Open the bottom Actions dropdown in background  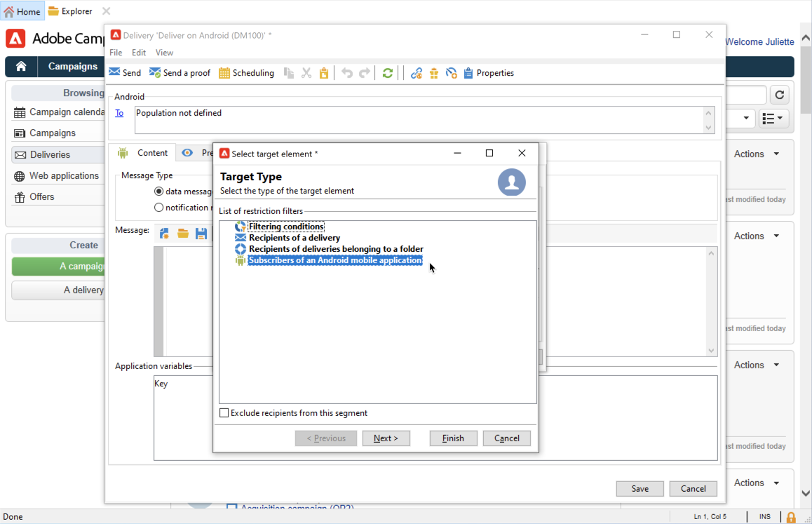coord(757,483)
